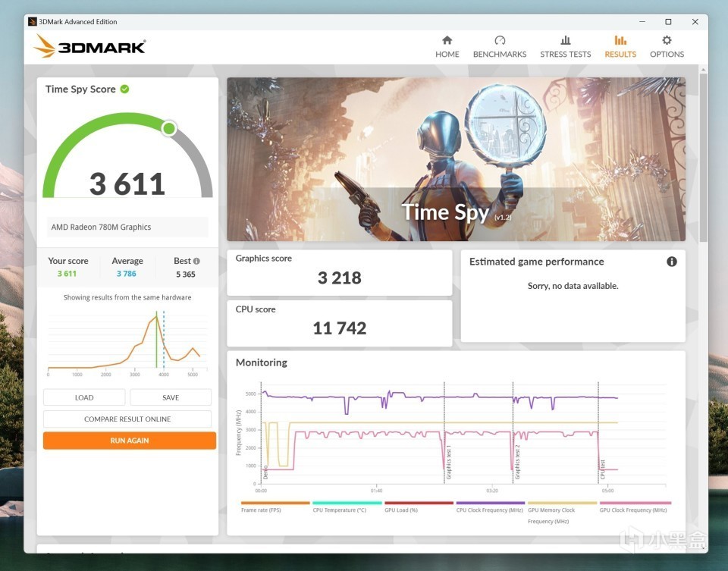Click the Monitoring heading

coord(262,362)
